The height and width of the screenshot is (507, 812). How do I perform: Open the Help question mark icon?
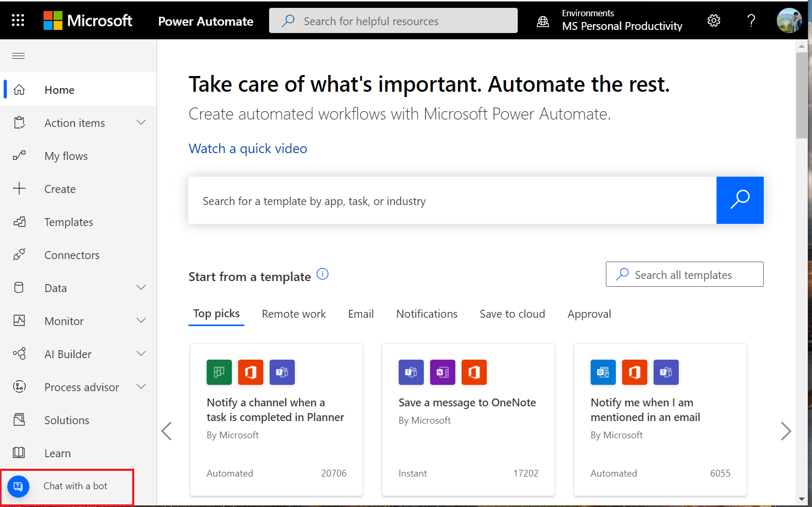(751, 20)
